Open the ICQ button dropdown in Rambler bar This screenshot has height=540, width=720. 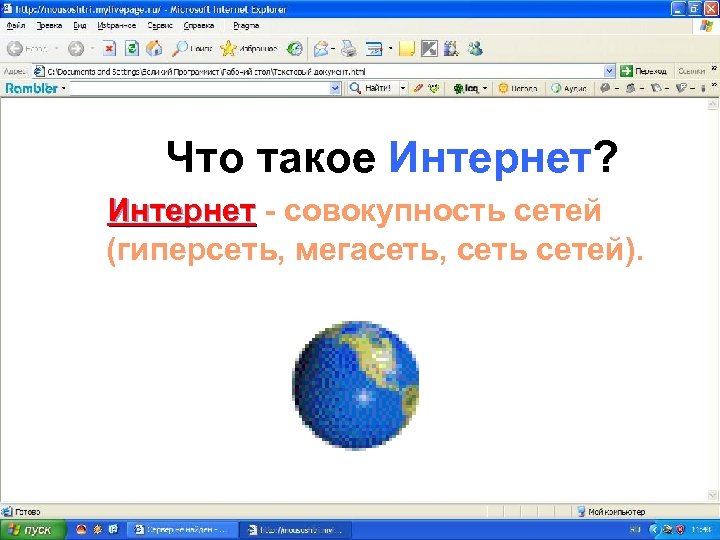coord(484,88)
